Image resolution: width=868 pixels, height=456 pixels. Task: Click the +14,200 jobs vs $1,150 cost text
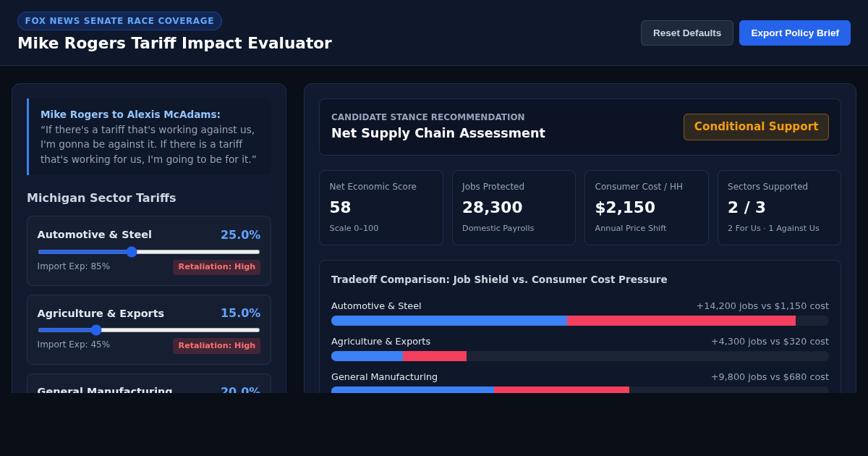[x=762, y=306]
